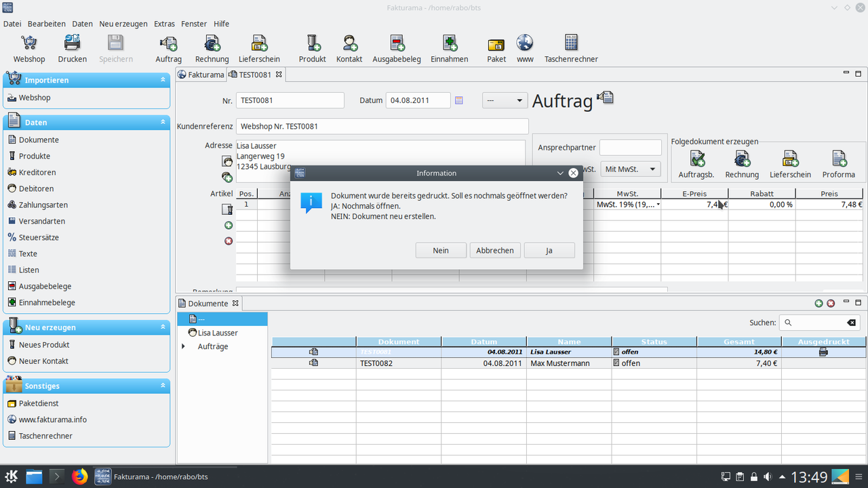Open Einnahmen from toolbar
The image size is (868, 488).
point(450,43)
